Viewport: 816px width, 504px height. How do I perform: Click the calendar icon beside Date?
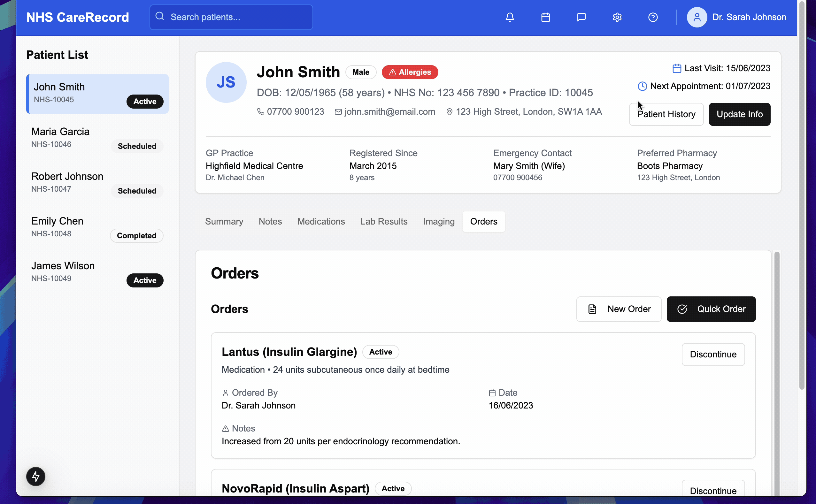492,393
